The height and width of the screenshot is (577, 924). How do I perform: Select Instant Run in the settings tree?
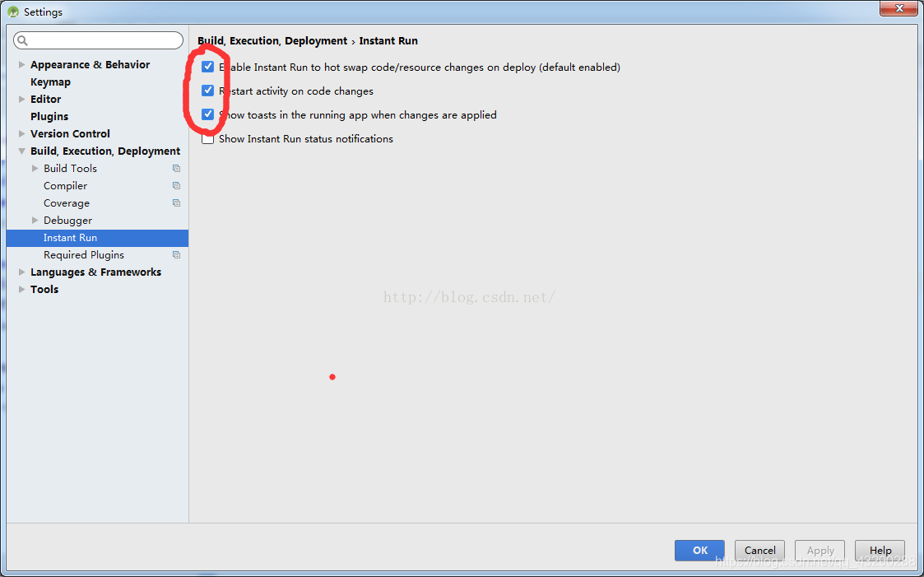[70, 237]
